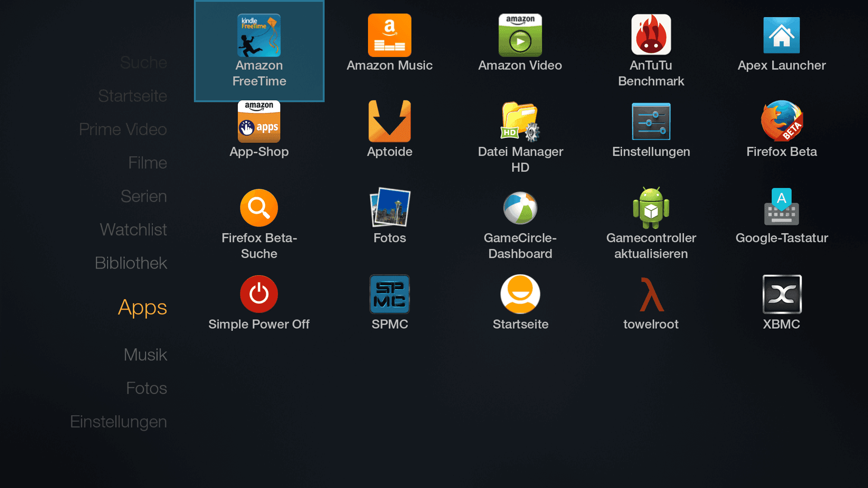Run the towelroot lambda icon
The image size is (868, 488).
tap(651, 294)
